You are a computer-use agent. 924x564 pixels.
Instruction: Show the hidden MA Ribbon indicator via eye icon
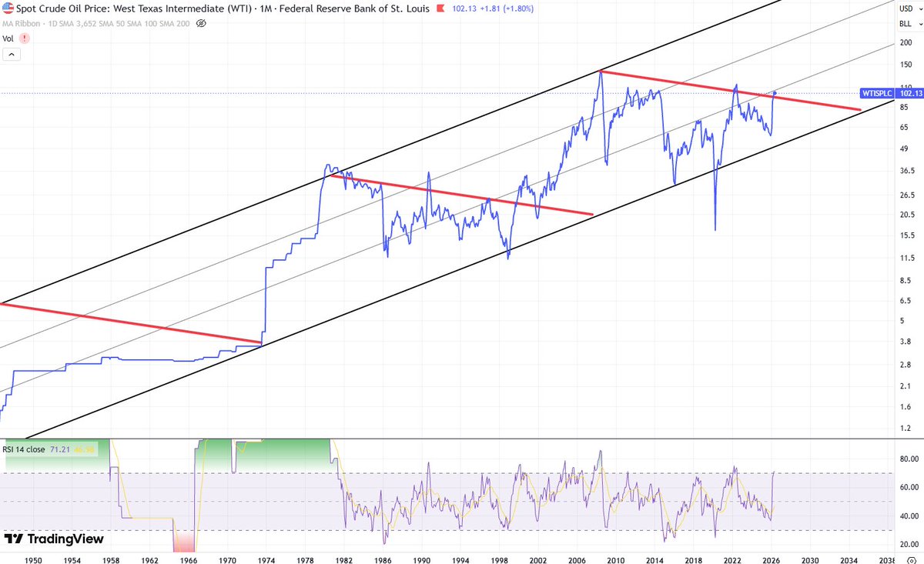(202, 24)
